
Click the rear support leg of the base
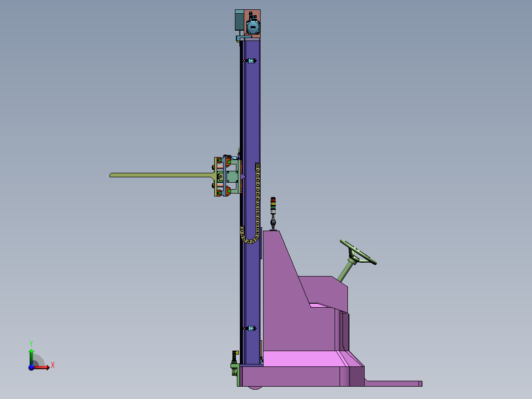(394, 384)
